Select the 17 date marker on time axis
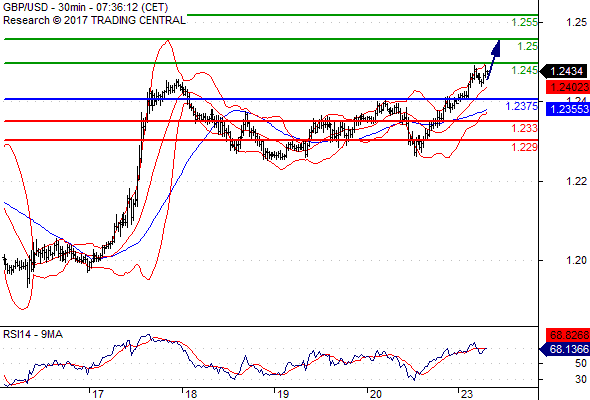590x400 pixels. point(98,394)
